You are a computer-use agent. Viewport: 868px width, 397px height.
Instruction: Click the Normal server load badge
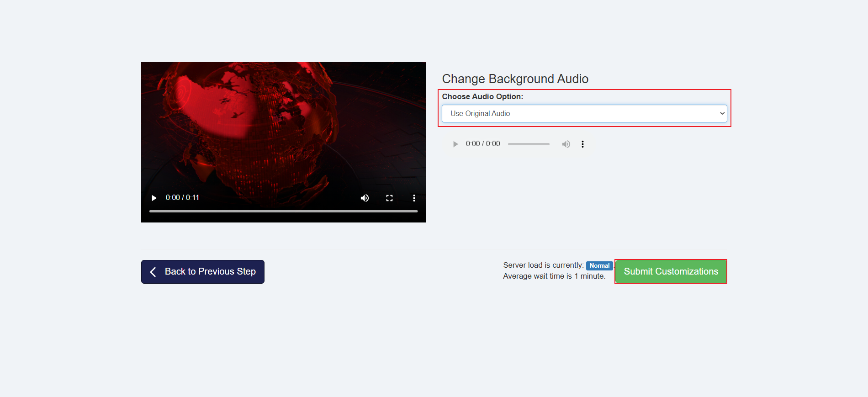pos(599,265)
